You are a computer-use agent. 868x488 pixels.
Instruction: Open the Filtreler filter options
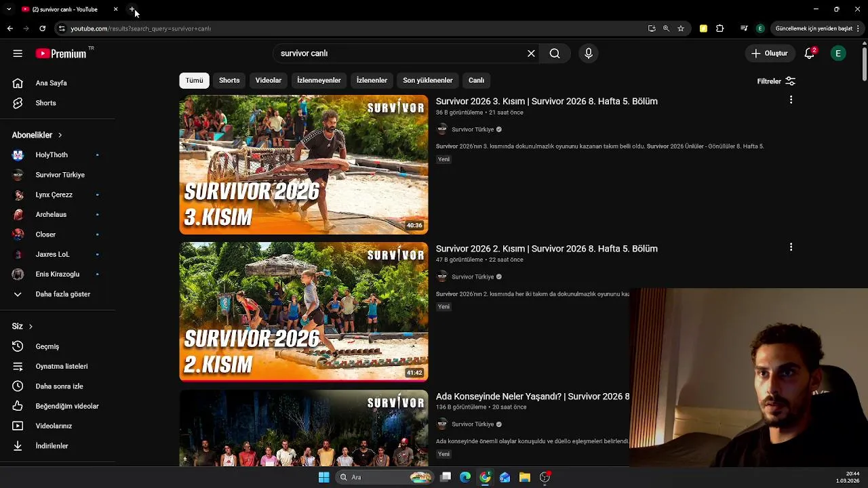tap(776, 81)
